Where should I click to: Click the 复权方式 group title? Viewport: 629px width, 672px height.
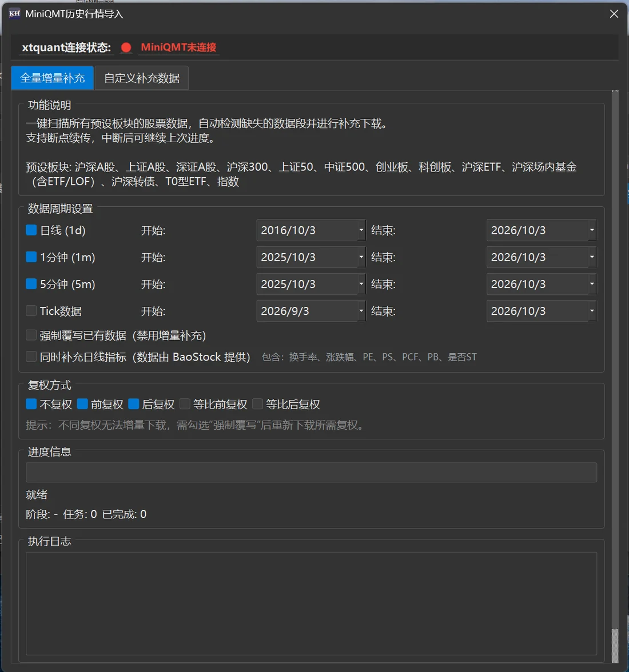[x=49, y=385]
